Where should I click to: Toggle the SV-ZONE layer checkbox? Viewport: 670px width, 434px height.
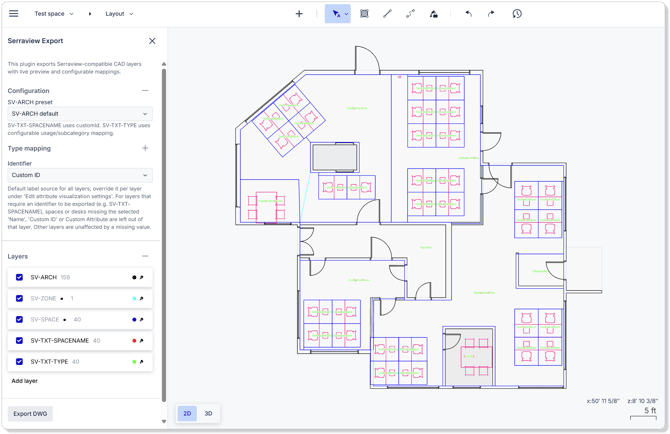pyautogui.click(x=19, y=298)
